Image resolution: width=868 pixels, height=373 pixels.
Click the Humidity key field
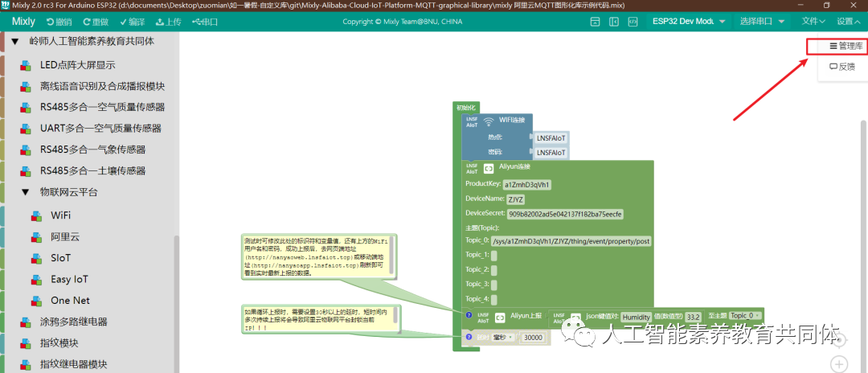(x=636, y=317)
